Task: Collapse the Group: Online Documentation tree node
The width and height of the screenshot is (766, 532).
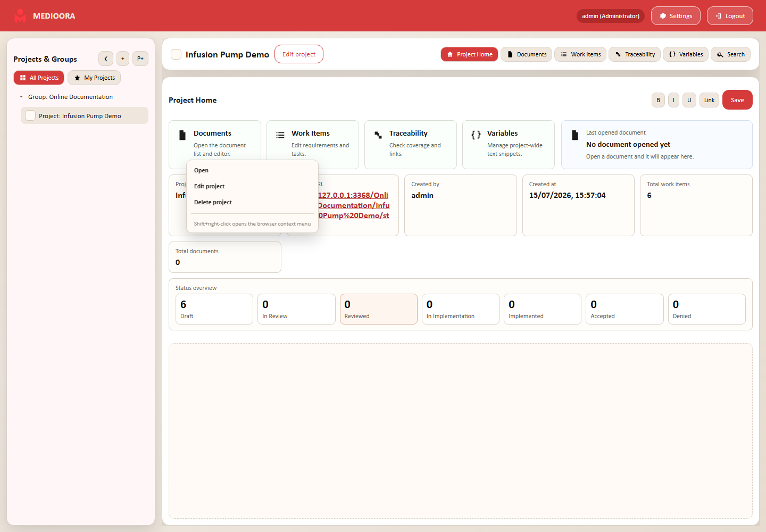Action: tap(21, 97)
